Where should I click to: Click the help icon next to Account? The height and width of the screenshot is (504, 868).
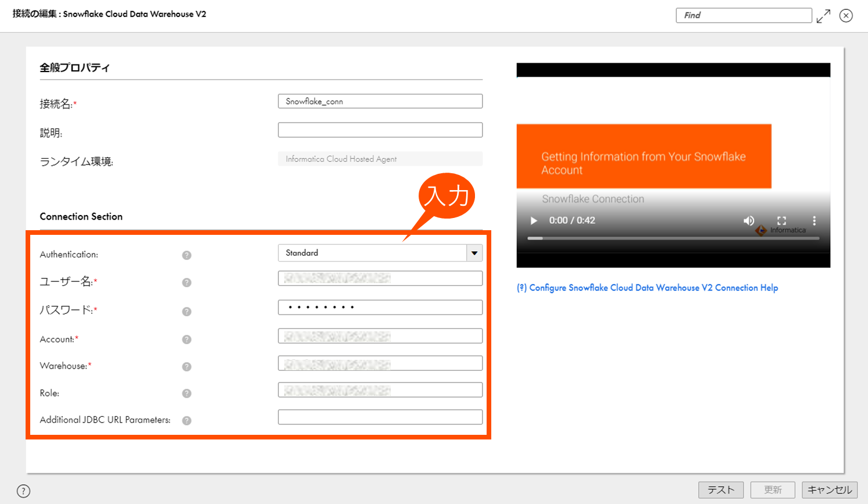point(187,339)
